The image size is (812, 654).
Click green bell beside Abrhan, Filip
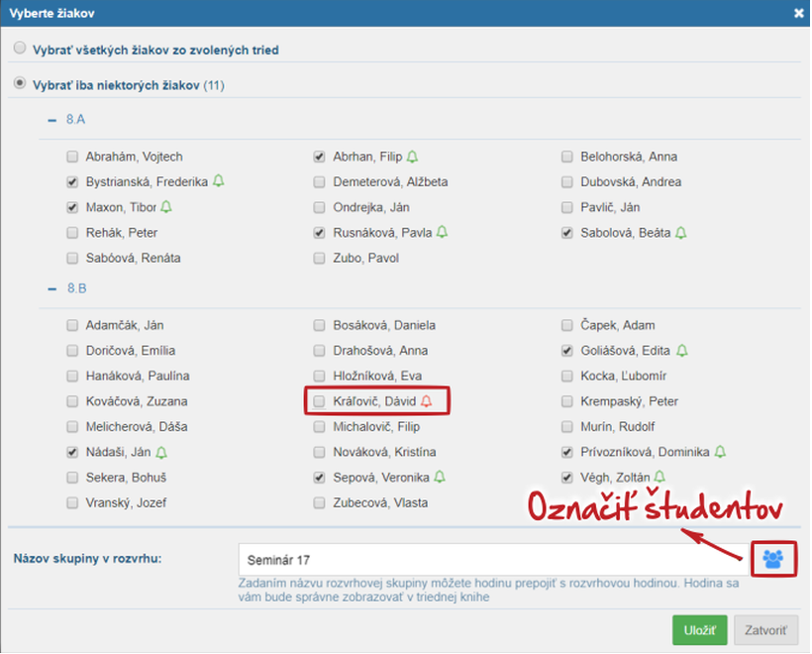pos(413,157)
